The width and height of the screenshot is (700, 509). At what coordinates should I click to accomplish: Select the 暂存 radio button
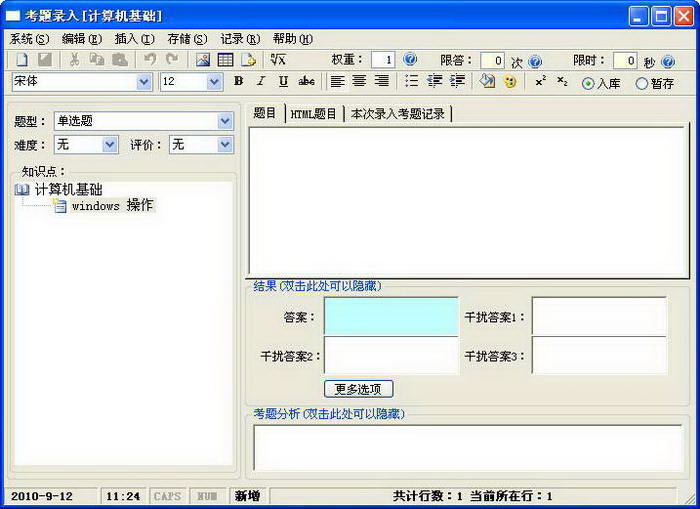click(642, 83)
